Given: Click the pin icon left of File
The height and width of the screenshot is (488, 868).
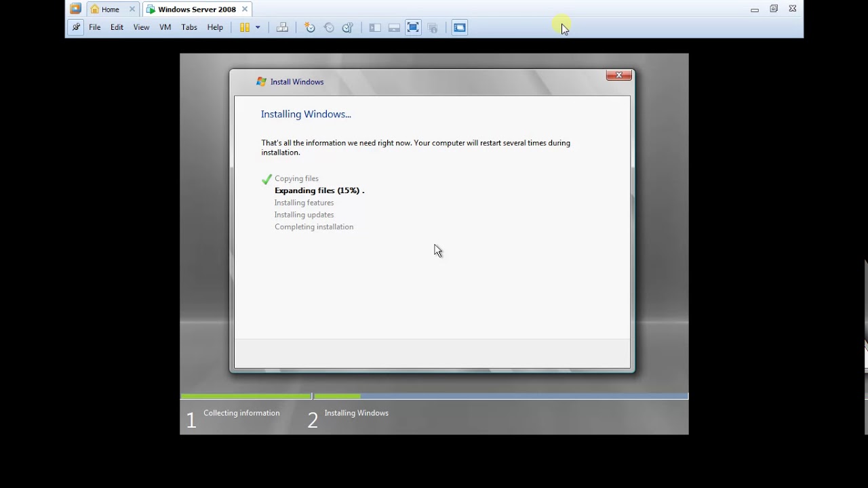Looking at the screenshot, I should click(x=76, y=28).
